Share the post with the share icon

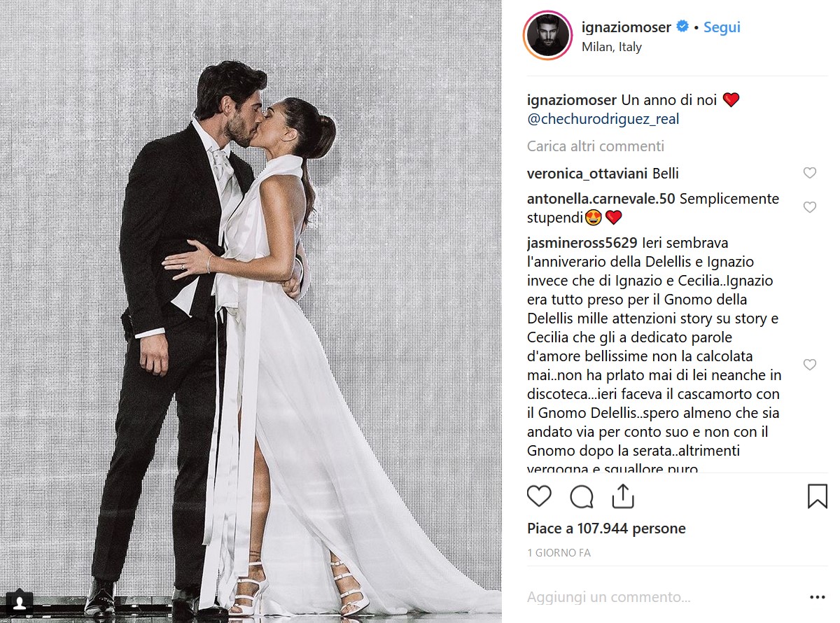622,496
